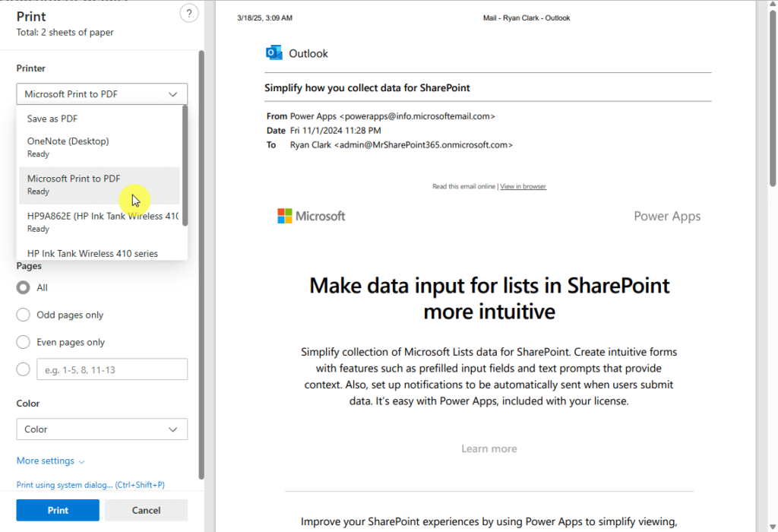
Task: Click the print settings panel scrollbar
Action: (x=201, y=264)
